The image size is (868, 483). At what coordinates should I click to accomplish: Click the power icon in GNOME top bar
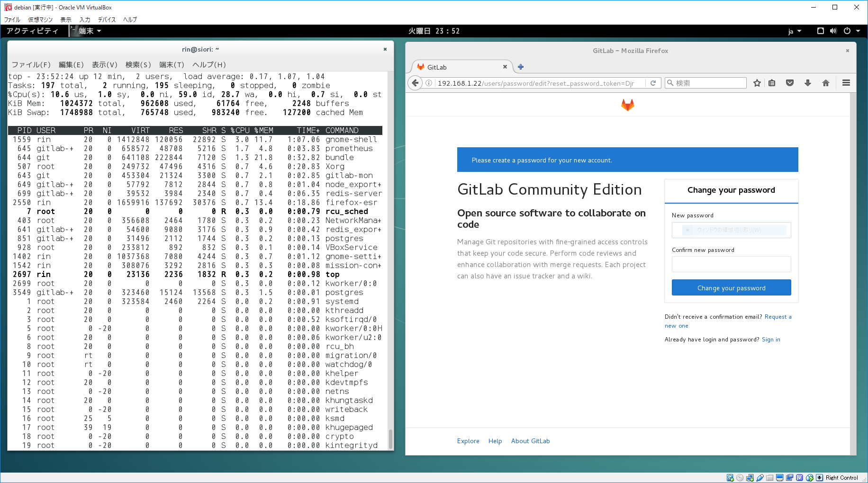point(847,31)
